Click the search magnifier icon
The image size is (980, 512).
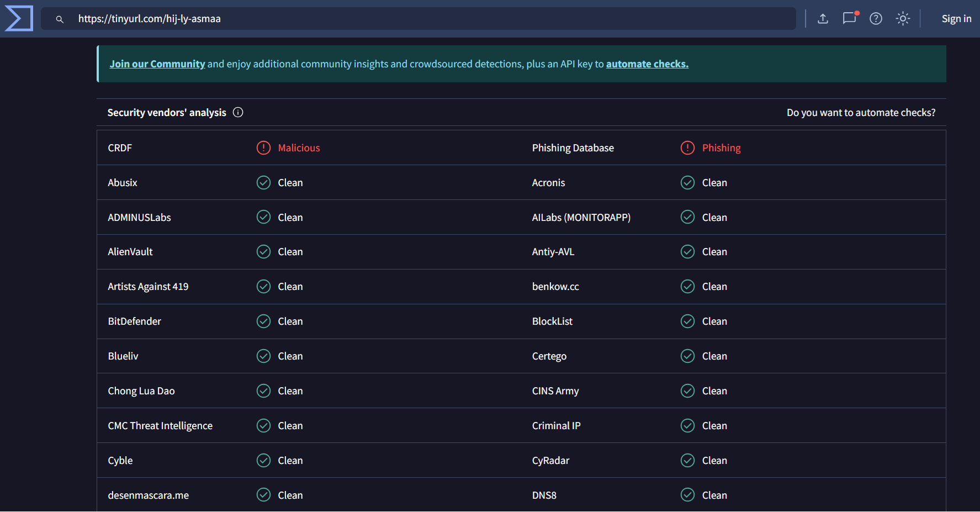tap(60, 19)
